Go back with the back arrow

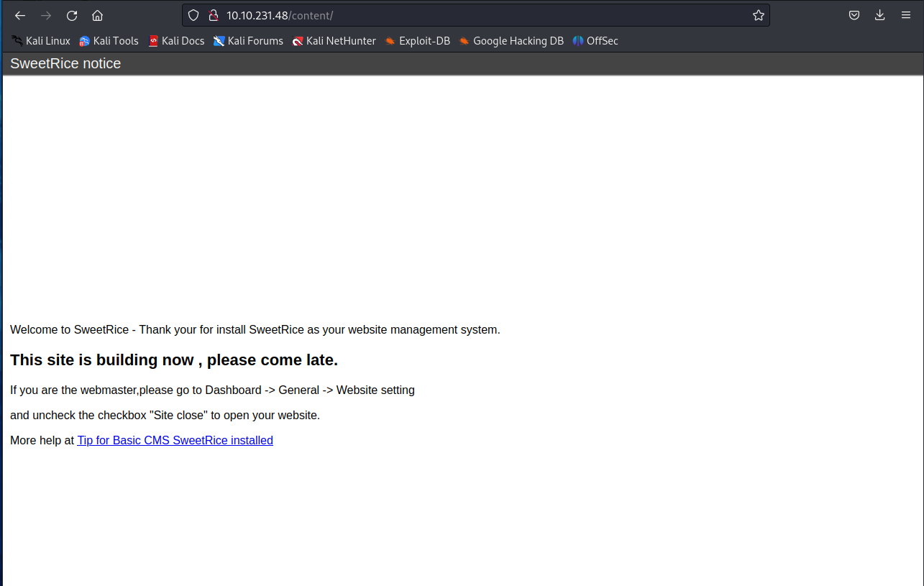[x=20, y=15]
